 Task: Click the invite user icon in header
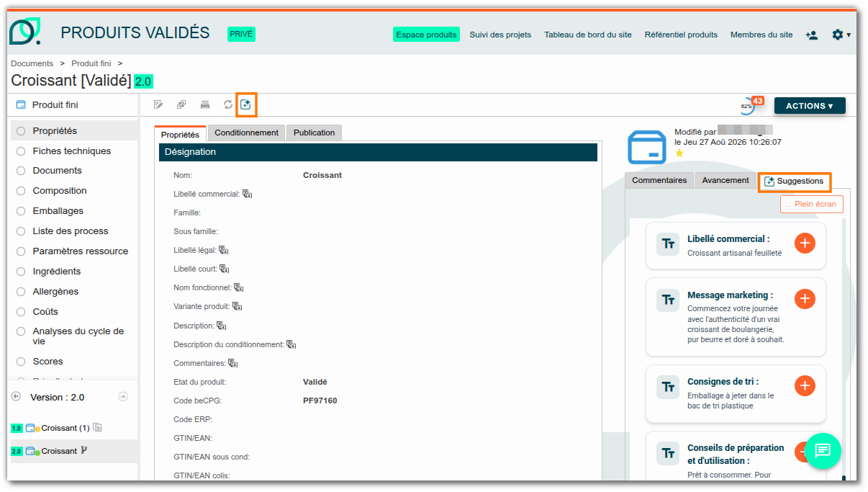click(x=812, y=35)
